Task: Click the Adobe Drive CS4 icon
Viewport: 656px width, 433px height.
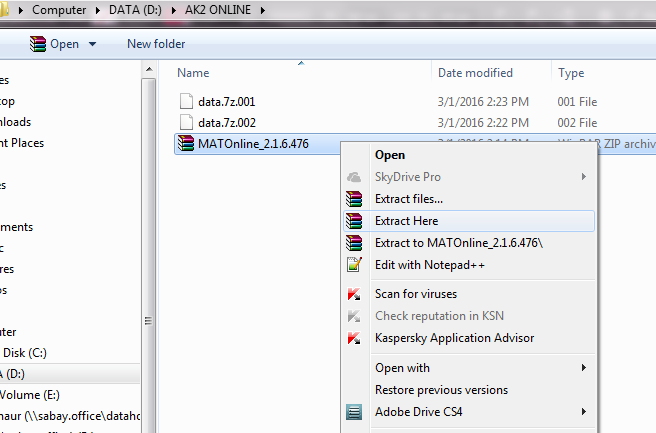Action: click(x=353, y=411)
